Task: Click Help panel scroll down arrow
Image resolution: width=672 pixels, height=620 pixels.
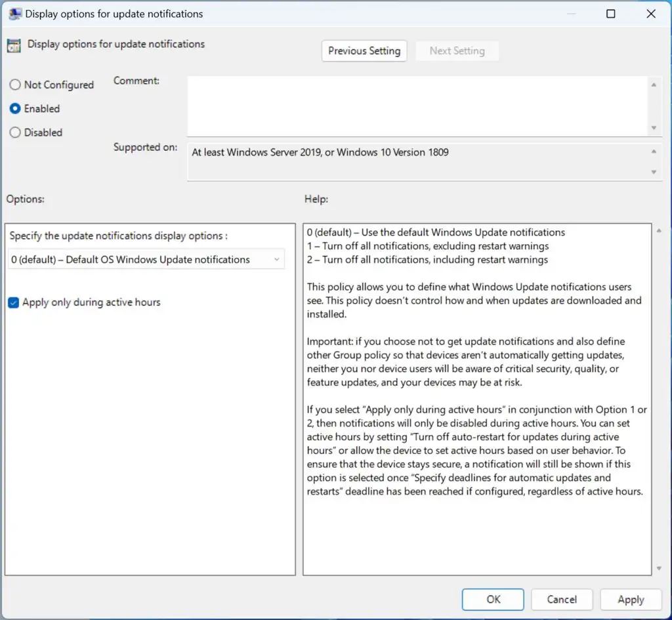Action: coord(658,568)
